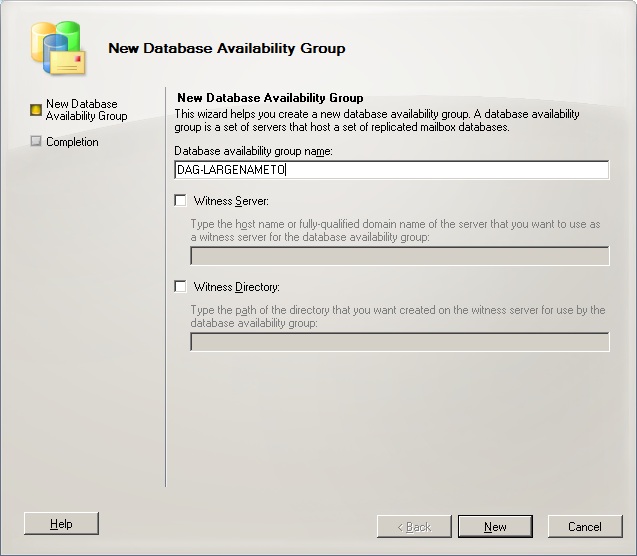
Task: Click the 'Witness Server:' label text
Action: click(x=230, y=201)
